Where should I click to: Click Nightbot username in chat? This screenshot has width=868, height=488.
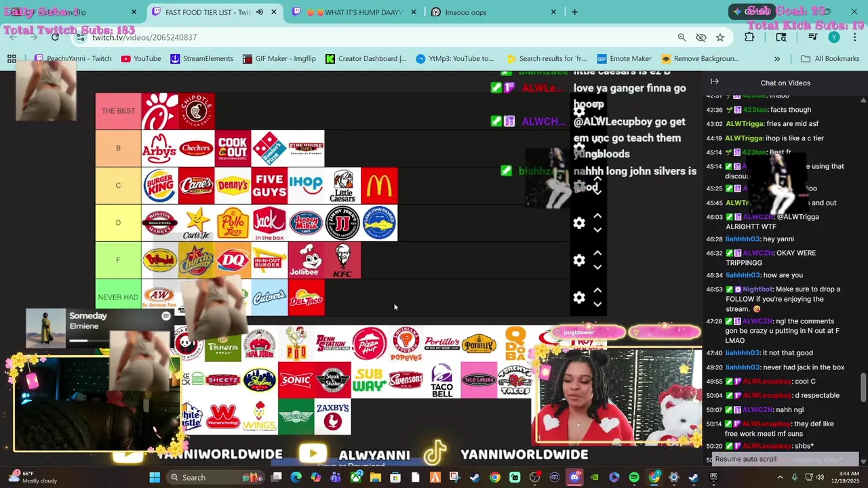(757, 289)
